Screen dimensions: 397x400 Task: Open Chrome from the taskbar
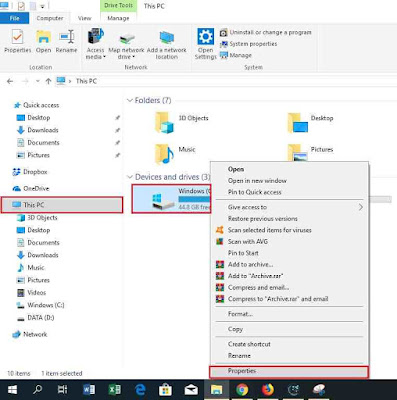click(x=242, y=390)
